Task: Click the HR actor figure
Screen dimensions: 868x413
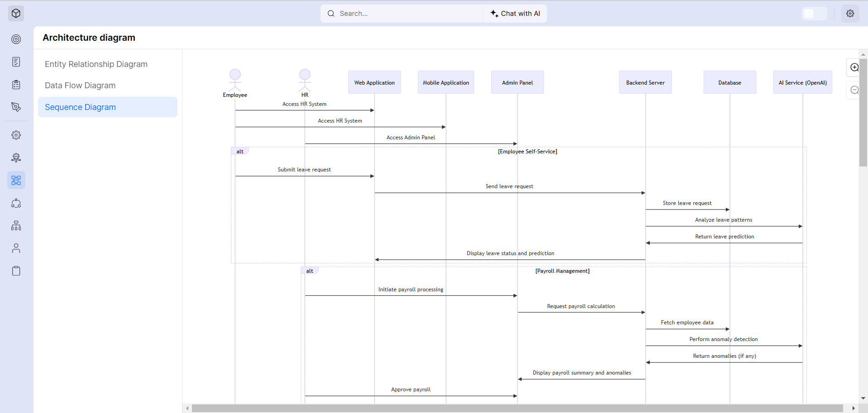Action: 305,83
